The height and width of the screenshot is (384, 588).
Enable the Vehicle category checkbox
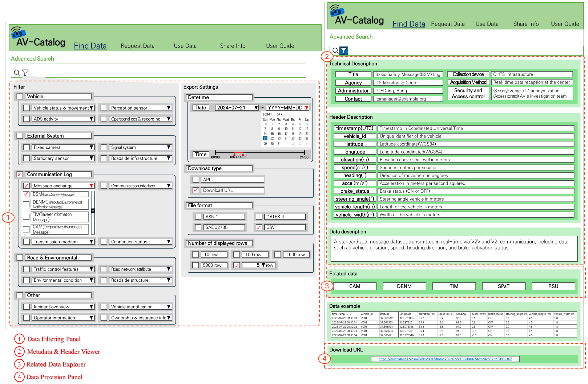point(20,97)
